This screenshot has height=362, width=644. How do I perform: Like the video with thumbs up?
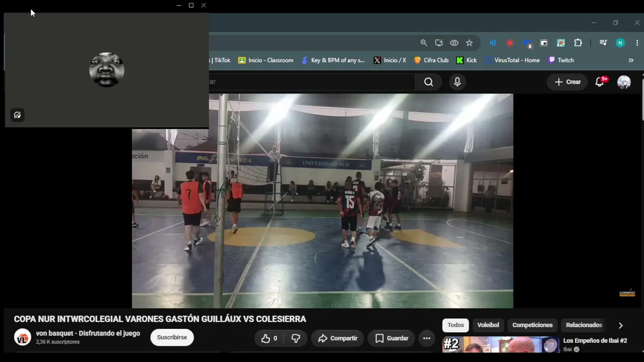click(x=269, y=338)
